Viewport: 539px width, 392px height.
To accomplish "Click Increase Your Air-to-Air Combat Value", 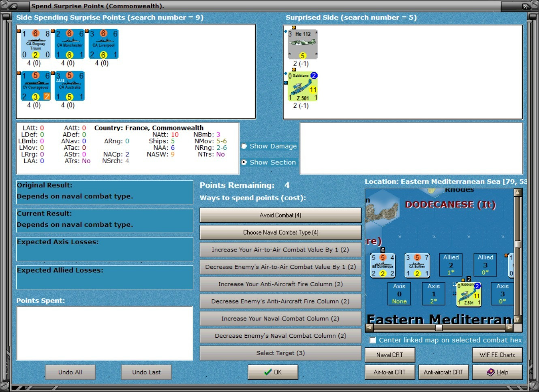I will tap(280, 249).
